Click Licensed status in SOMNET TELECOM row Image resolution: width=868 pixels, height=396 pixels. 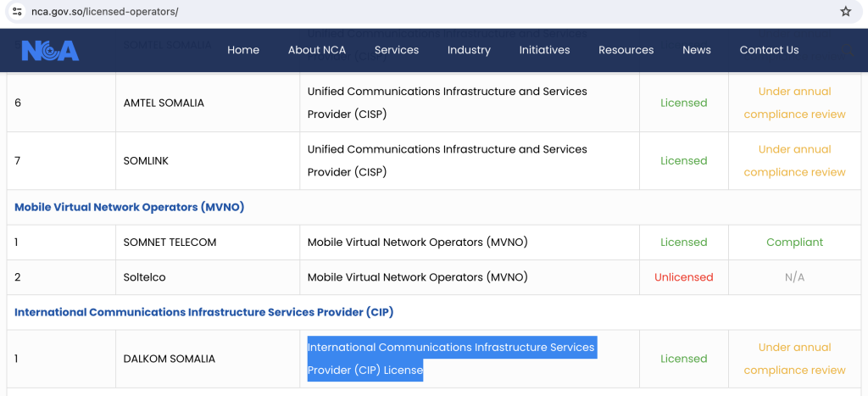pos(684,242)
